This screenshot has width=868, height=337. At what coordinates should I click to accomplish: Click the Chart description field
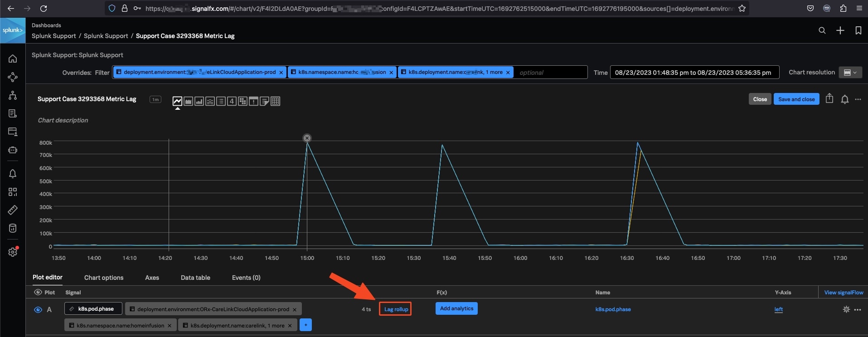63,120
